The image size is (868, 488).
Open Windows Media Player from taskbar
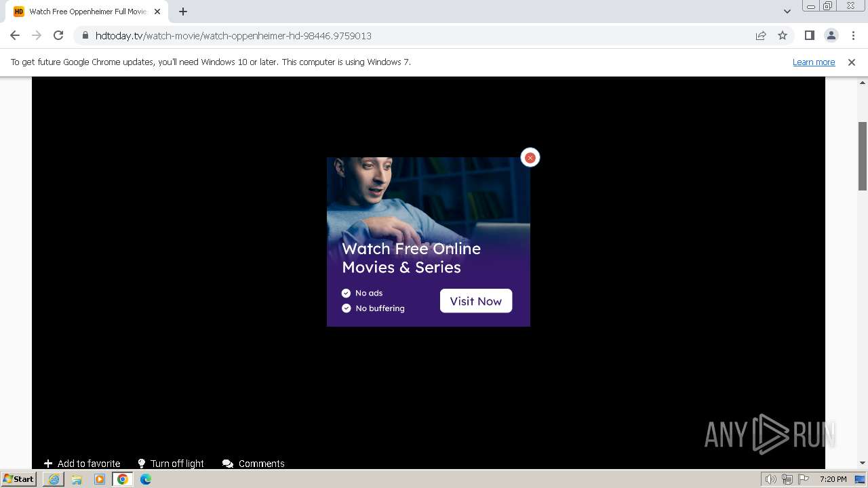coord(100,479)
